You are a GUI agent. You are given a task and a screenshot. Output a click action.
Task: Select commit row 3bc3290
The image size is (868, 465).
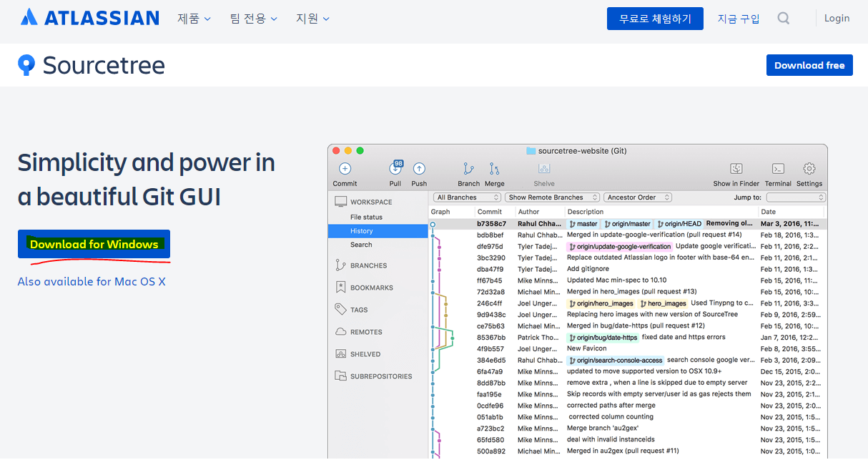[x=628, y=258]
